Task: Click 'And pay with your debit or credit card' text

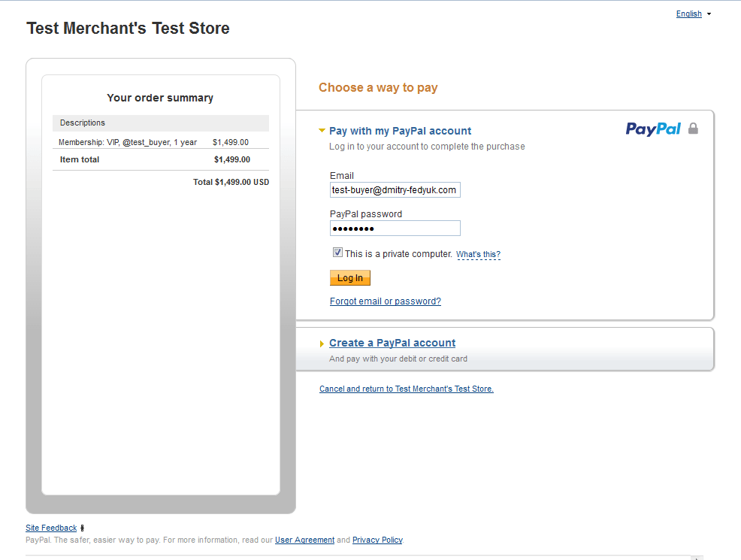Action: [398, 359]
